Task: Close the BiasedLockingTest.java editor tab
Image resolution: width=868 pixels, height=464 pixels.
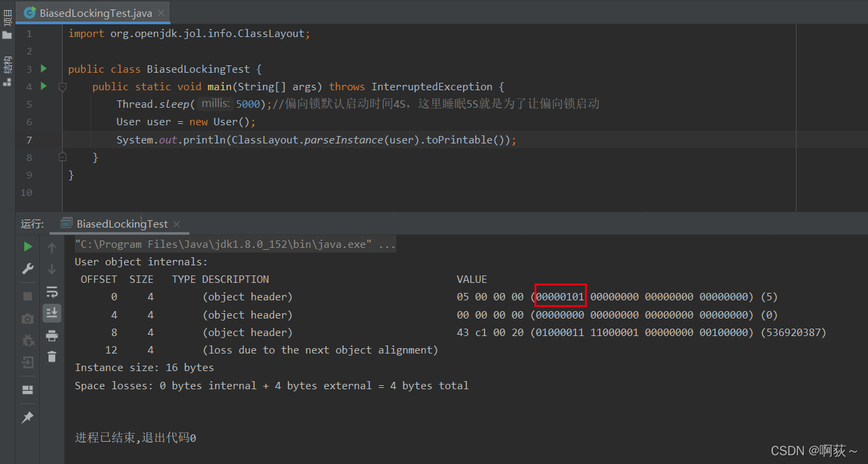Action: point(161,13)
